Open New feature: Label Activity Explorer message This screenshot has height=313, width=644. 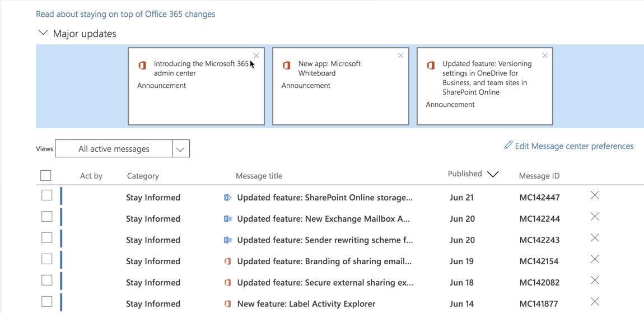click(x=306, y=304)
